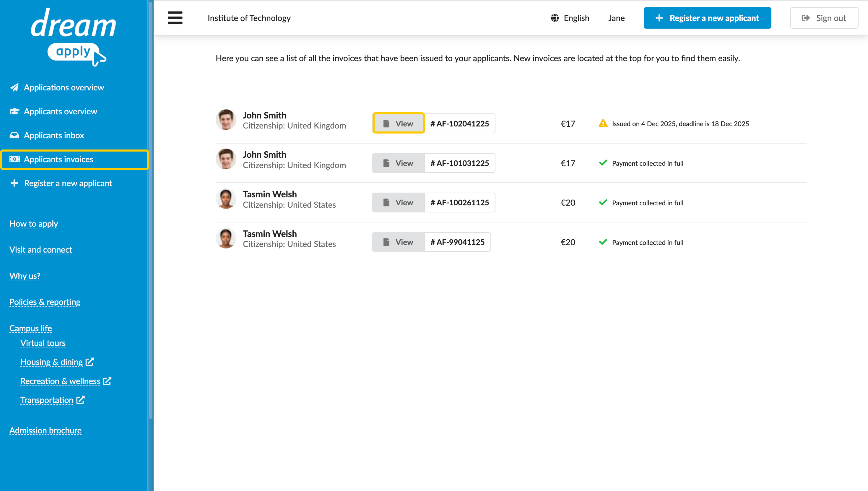The image size is (868, 491).
Task: Click invoice number # AF-102041225
Action: click(460, 123)
